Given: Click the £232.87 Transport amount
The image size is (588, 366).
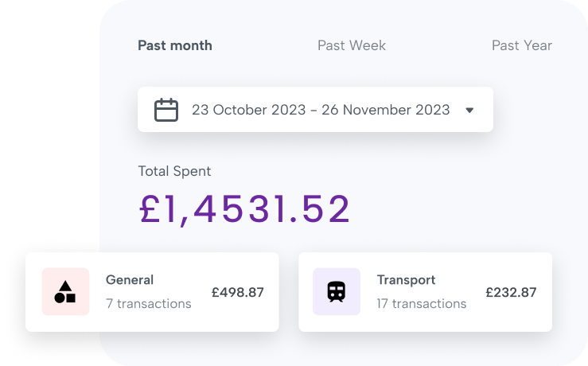Looking at the screenshot, I should [511, 292].
